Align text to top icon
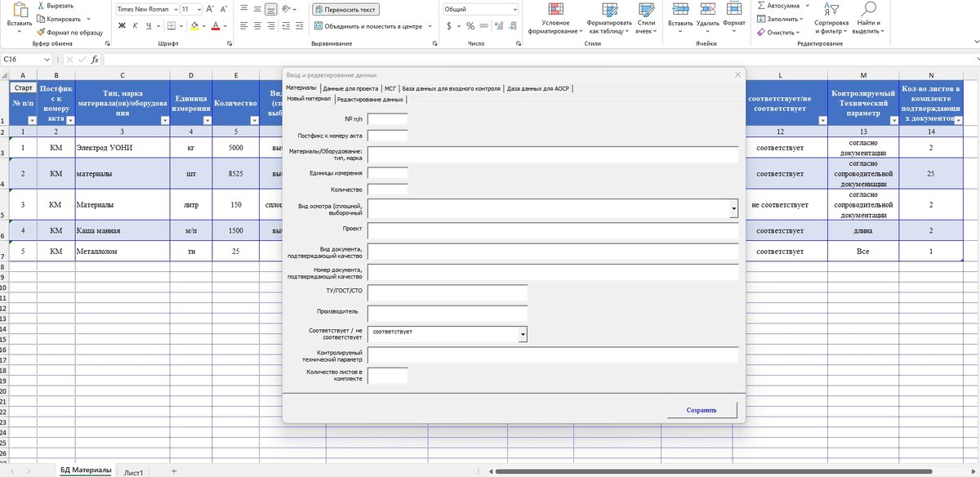 [x=244, y=9]
